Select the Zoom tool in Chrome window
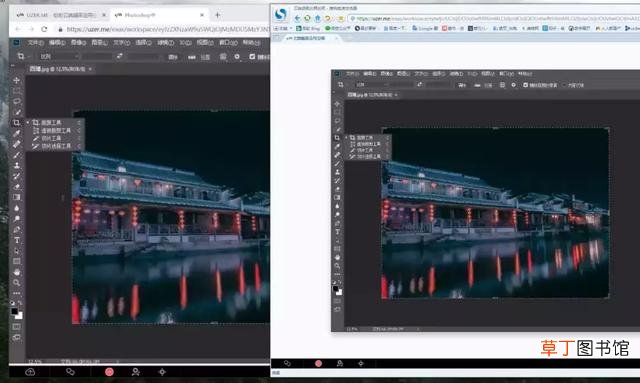This screenshot has width=640, height=383. [x=17, y=283]
